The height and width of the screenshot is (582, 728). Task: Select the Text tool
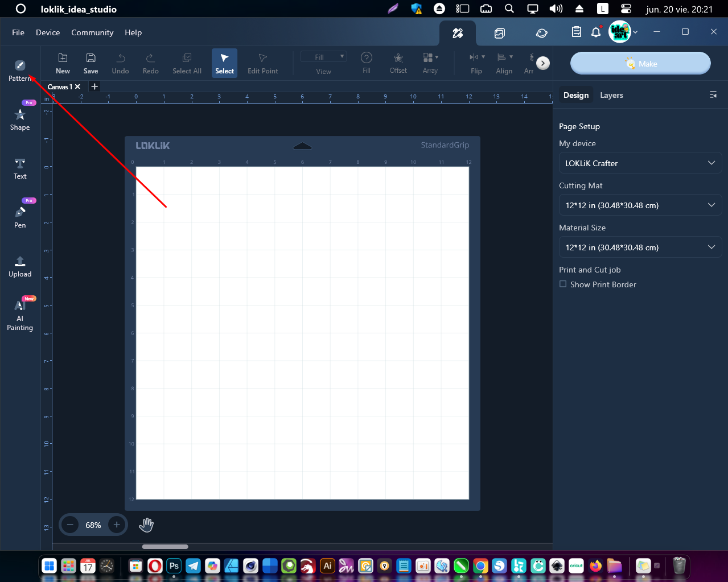pos(20,168)
